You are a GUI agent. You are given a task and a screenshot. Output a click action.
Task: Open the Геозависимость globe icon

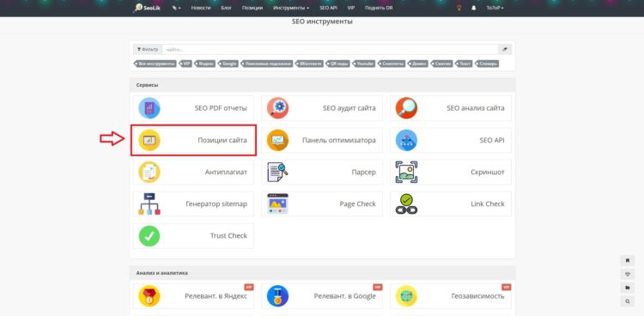tap(406, 296)
